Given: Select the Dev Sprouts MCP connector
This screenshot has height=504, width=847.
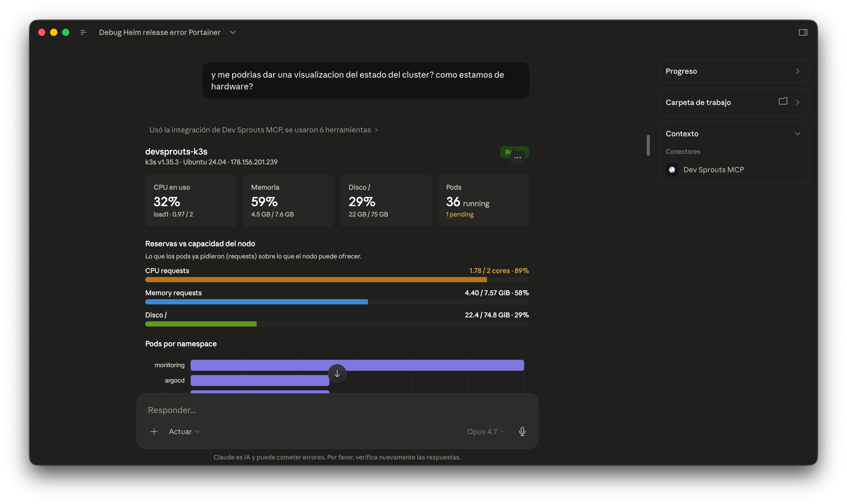Looking at the screenshot, I should pyautogui.click(x=713, y=169).
